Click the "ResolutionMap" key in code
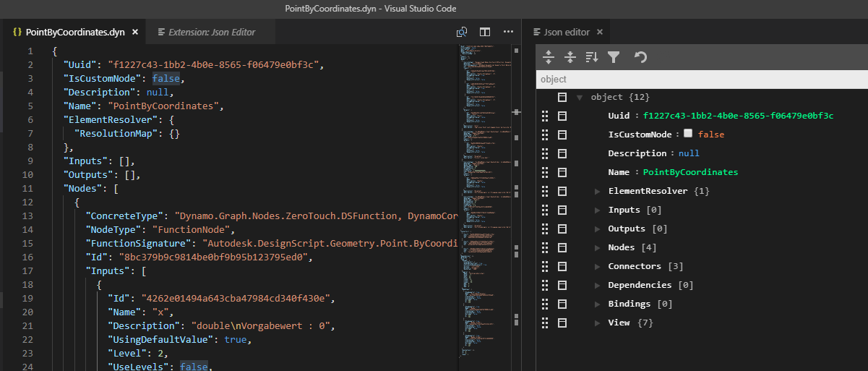 tap(116, 134)
